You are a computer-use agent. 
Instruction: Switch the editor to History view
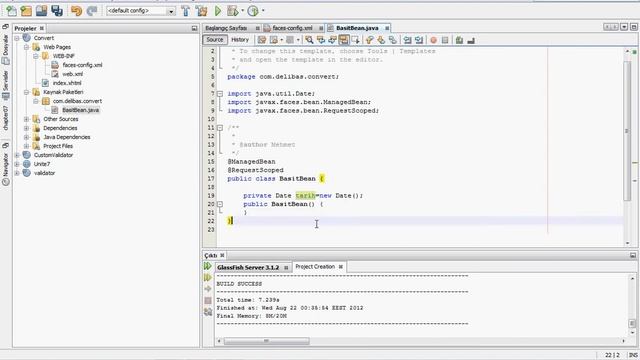240,40
